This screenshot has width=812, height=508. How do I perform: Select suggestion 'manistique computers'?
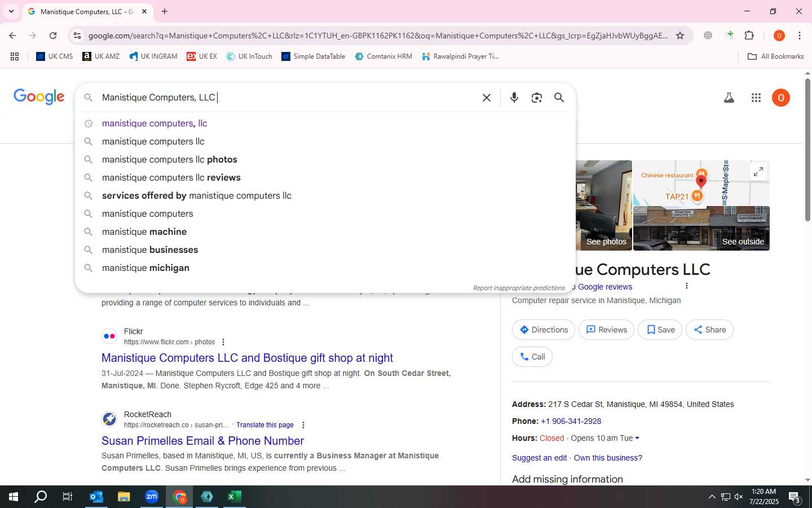pos(325,213)
